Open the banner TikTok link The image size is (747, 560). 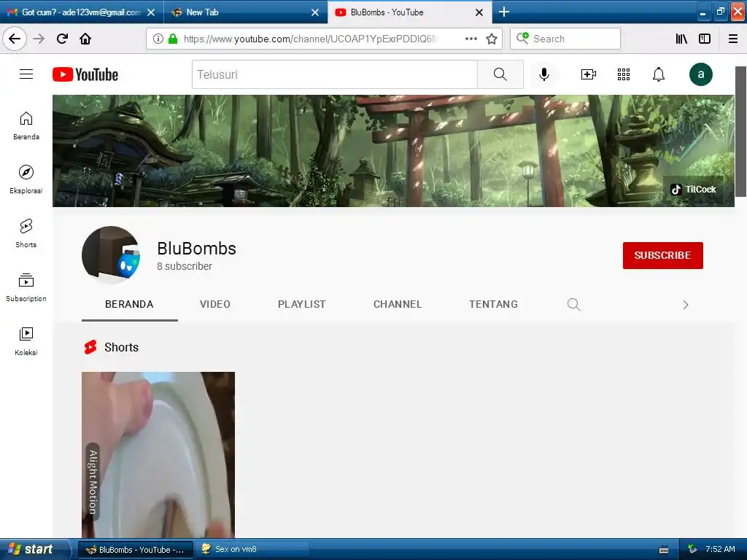coord(693,190)
